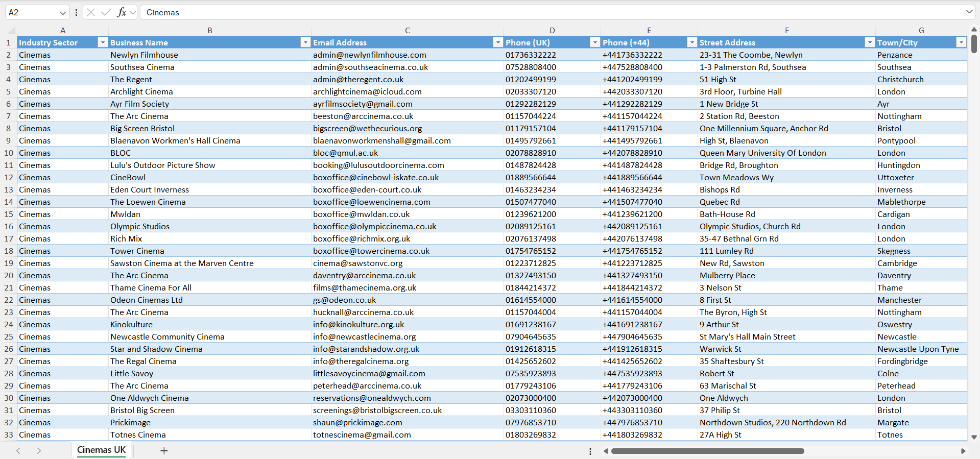The image size is (980, 459).
Task: Expand the formula bar chevron
Action: pos(969,12)
